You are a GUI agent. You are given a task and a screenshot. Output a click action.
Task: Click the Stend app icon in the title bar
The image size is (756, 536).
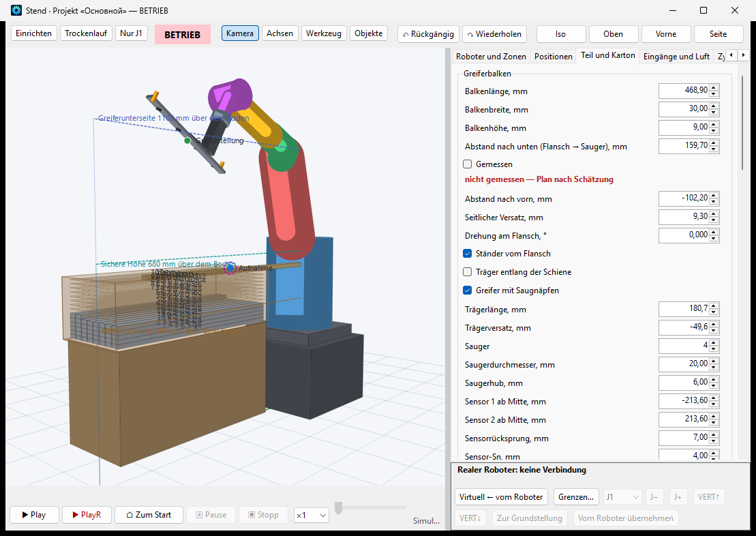[16, 10]
